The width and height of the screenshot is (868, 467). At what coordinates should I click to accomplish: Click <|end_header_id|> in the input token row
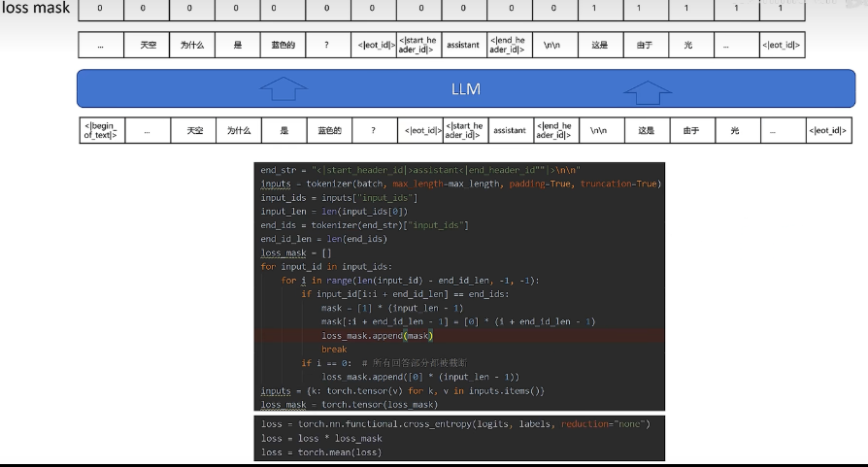click(556, 130)
